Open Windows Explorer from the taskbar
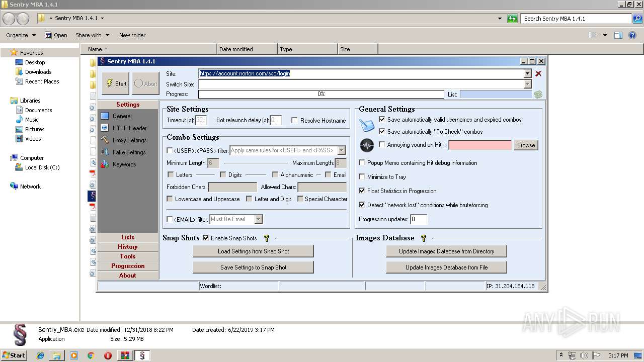644x362 pixels. pos(57,355)
